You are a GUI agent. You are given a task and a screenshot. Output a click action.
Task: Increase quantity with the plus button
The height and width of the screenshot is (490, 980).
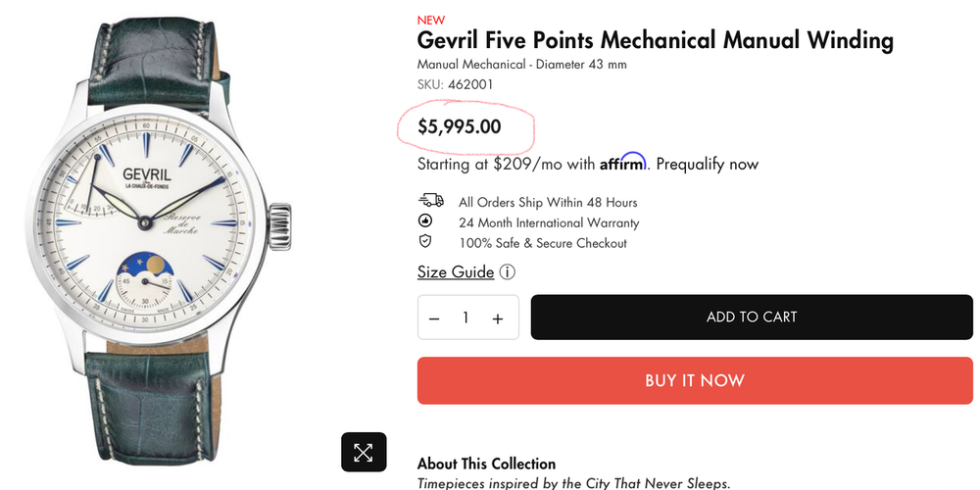click(x=498, y=318)
